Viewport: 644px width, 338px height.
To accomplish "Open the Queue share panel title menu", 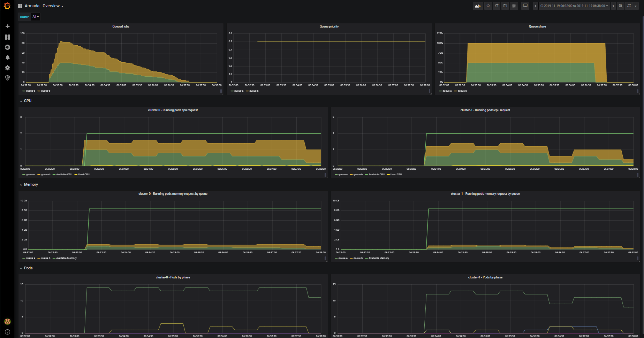I will (537, 26).
